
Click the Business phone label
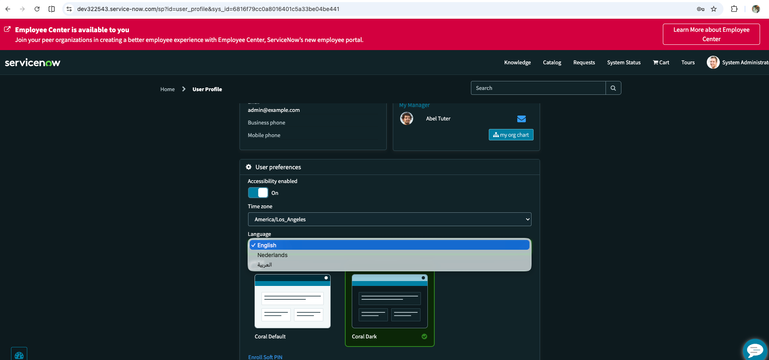(266, 123)
